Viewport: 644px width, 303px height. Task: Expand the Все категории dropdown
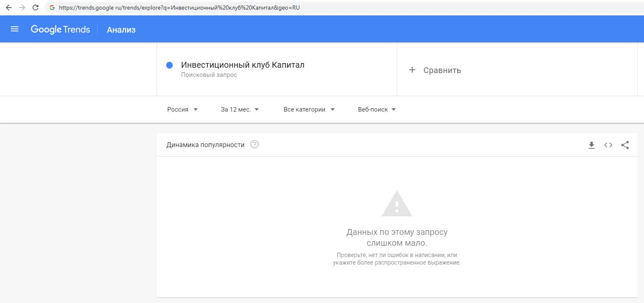tap(309, 109)
